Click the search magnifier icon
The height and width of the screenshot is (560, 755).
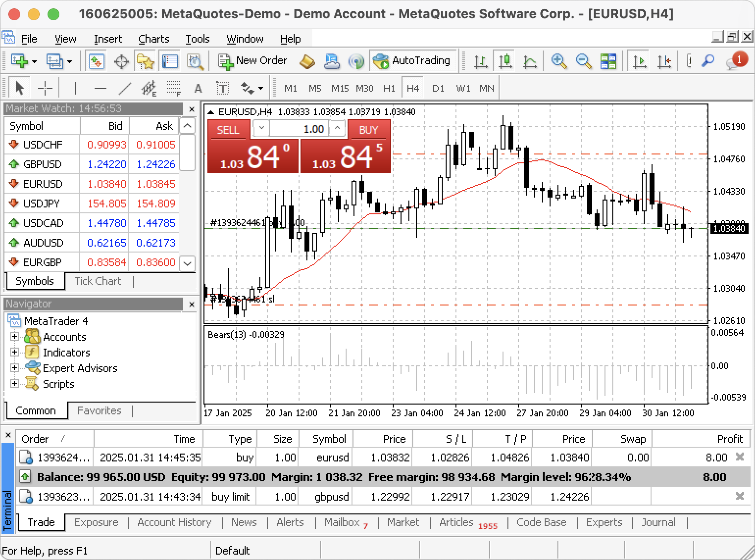click(x=708, y=61)
